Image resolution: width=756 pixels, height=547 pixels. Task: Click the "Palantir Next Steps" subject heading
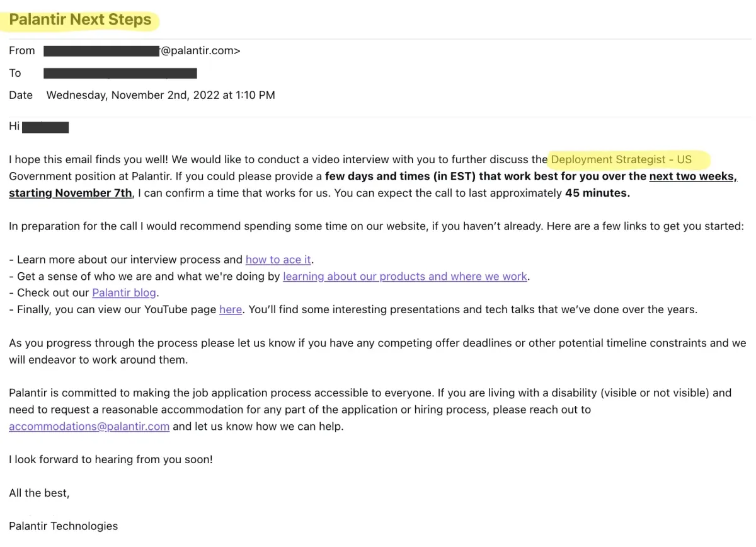tap(81, 20)
